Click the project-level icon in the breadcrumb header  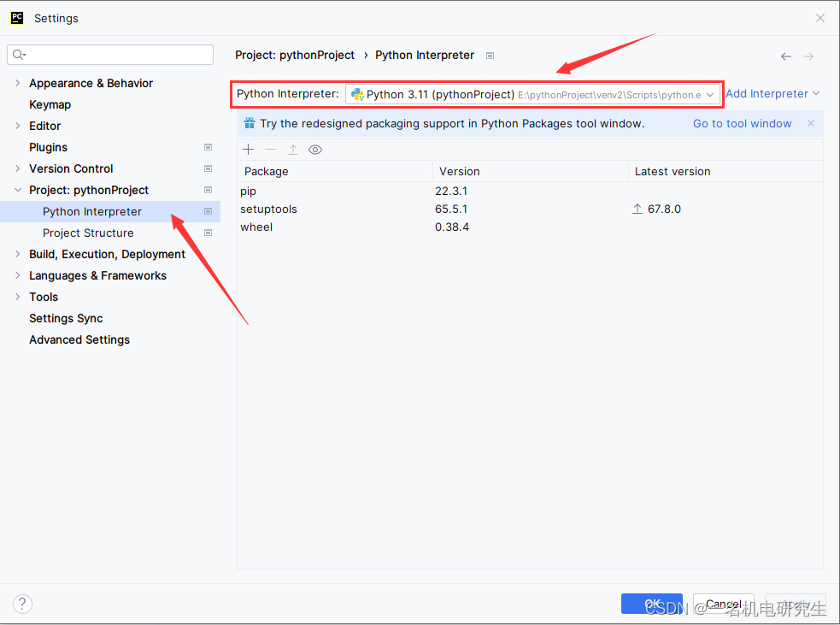tap(490, 56)
